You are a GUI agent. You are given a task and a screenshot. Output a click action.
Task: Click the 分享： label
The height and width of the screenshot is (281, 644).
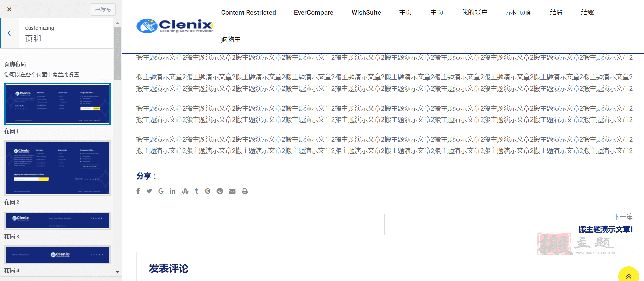pyautogui.click(x=146, y=176)
